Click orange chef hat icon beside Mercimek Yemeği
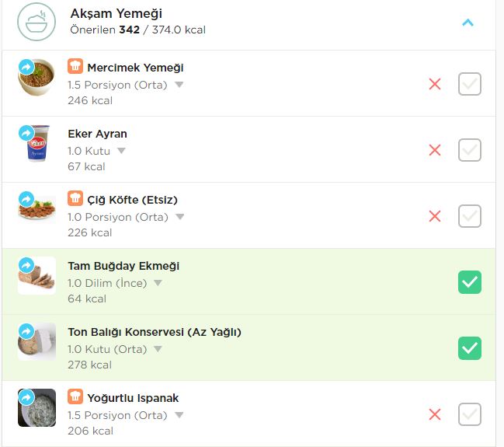Viewport: 504px width, 447px height. (75, 66)
